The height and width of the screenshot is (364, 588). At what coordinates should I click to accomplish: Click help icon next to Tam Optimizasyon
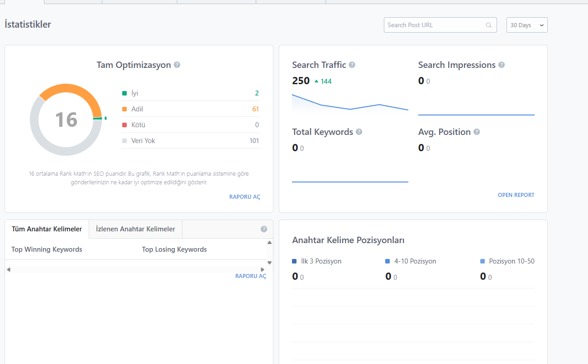[177, 65]
